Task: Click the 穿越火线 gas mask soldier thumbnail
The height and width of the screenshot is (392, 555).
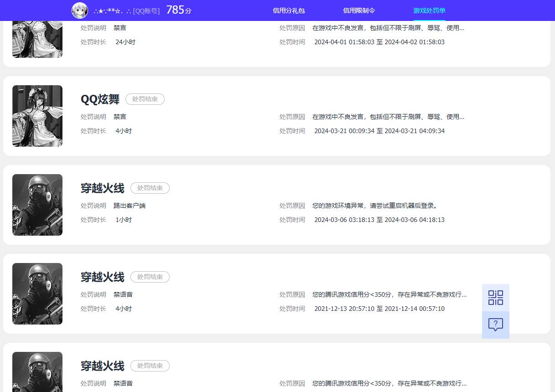Action: (37, 205)
